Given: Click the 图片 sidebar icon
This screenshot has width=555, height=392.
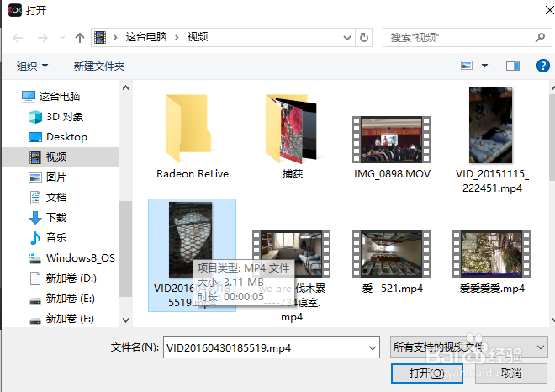Looking at the screenshot, I should [x=35, y=177].
